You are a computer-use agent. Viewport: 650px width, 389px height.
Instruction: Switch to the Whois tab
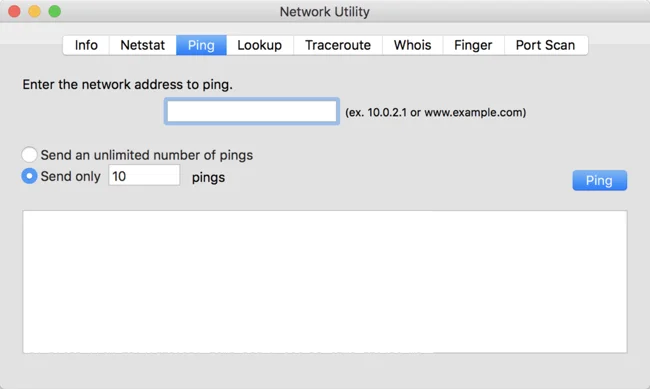[x=412, y=45]
